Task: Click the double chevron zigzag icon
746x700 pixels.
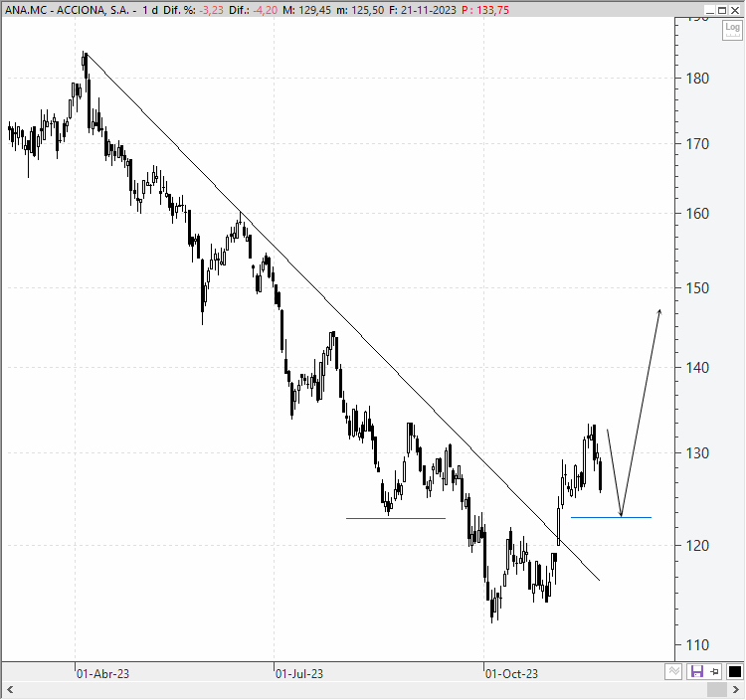Action: (x=673, y=671)
